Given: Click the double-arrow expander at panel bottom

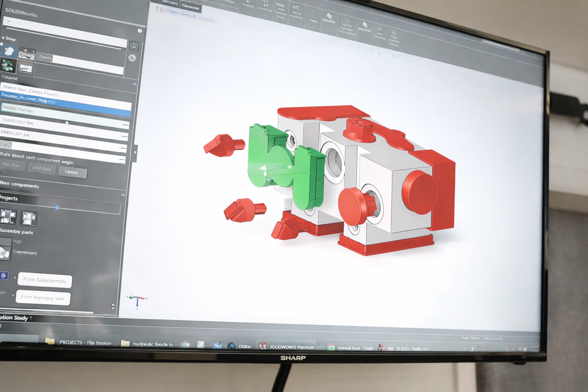Looking at the screenshot, I should tap(113, 307).
